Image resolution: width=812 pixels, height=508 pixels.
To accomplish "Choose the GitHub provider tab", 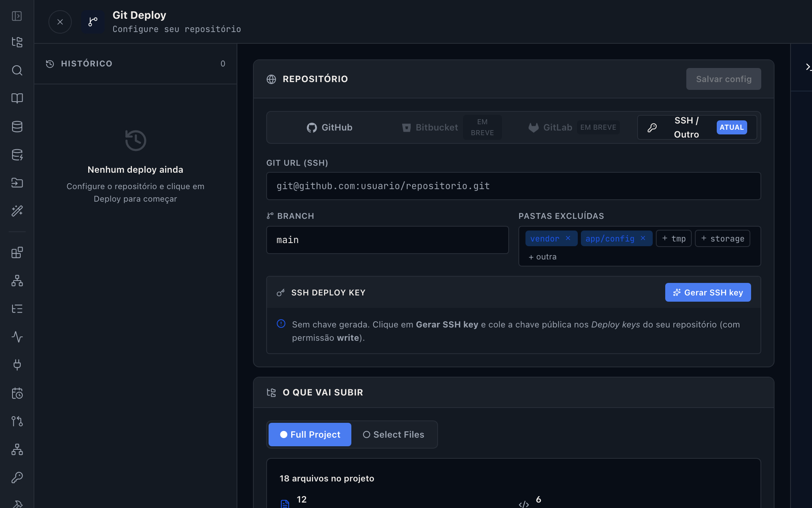I will [329, 127].
